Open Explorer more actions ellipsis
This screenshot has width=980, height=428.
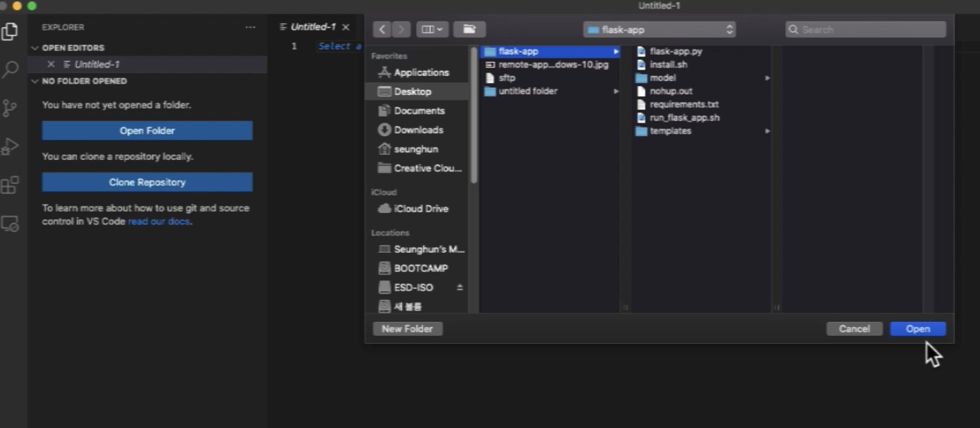[250, 27]
